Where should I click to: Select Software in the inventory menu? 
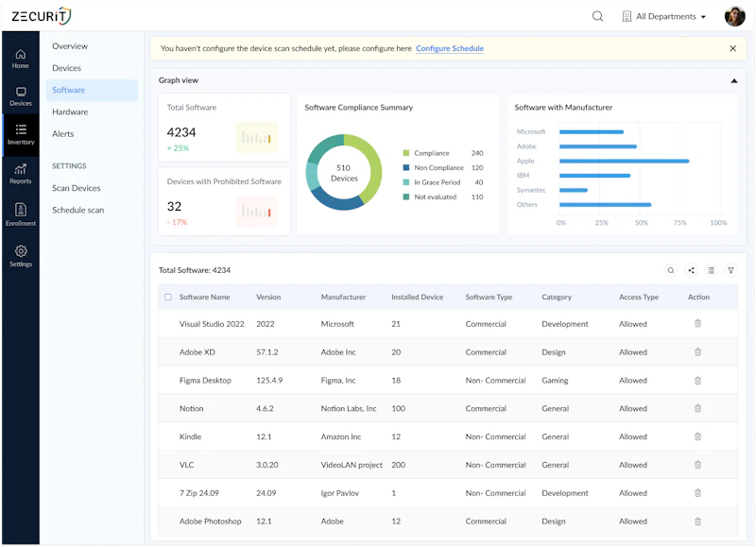click(92, 90)
